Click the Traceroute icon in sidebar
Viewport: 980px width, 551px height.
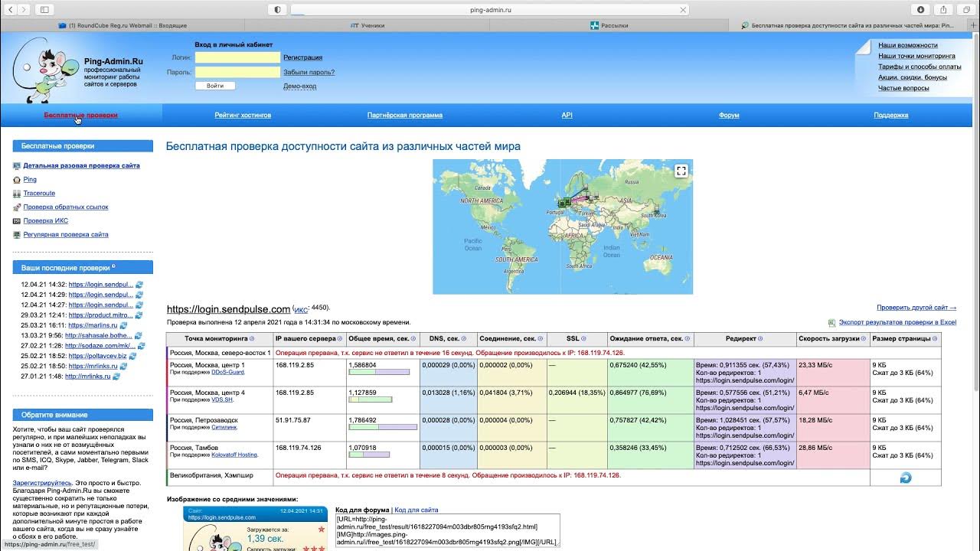click(x=17, y=193)
